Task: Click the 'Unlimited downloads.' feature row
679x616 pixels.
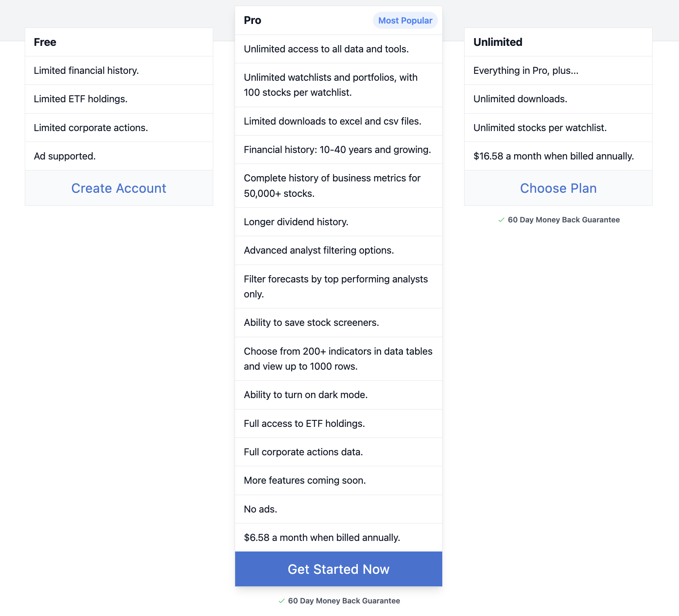Action: (x=520, y=99)
